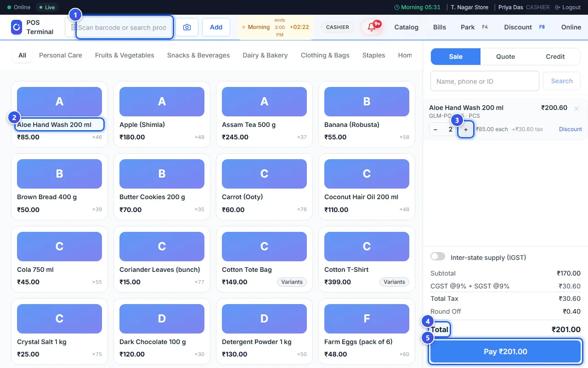Toggle Inter-state supply (IGST) switch
Viewport: 588px width, 368px height.
(x=438, y=256)
